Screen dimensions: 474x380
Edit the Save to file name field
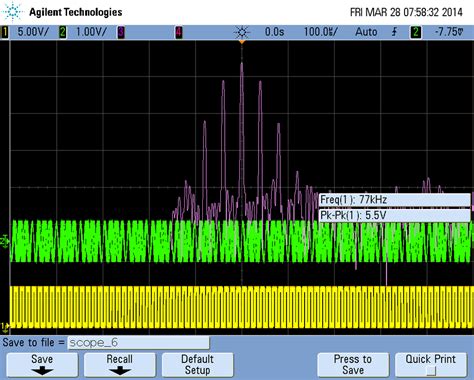(x=138, y=343)
